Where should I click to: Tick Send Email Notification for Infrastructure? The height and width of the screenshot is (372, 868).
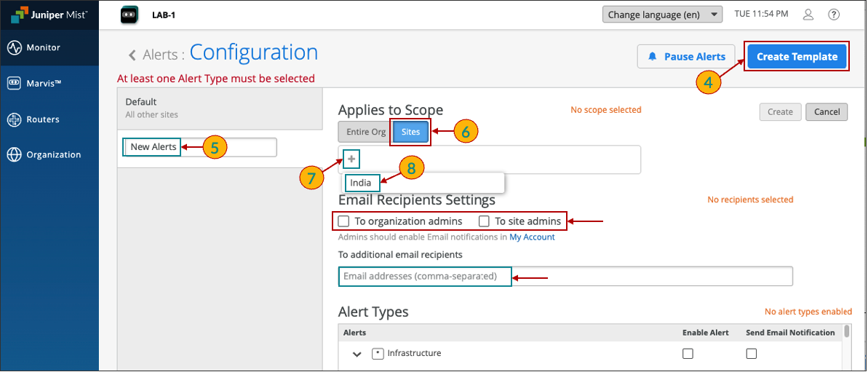pyautogui.click(x=752, y=354)
